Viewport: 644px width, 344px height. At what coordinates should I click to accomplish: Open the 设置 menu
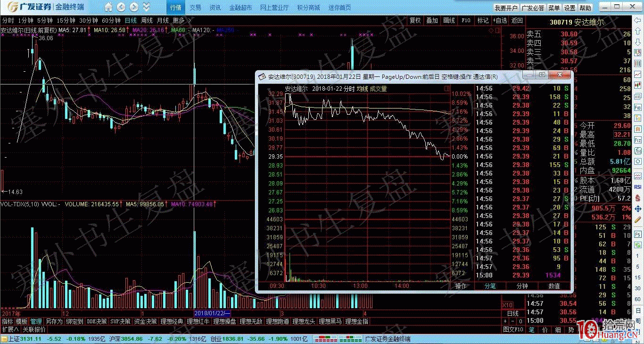click(x=570, y=8)
